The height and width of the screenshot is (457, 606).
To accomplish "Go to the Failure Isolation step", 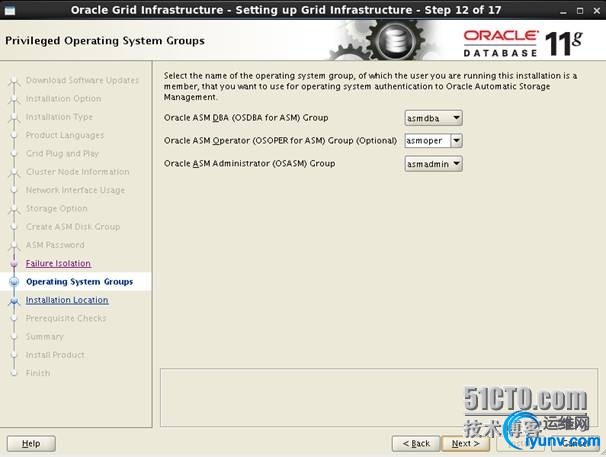I will (58, 263).
